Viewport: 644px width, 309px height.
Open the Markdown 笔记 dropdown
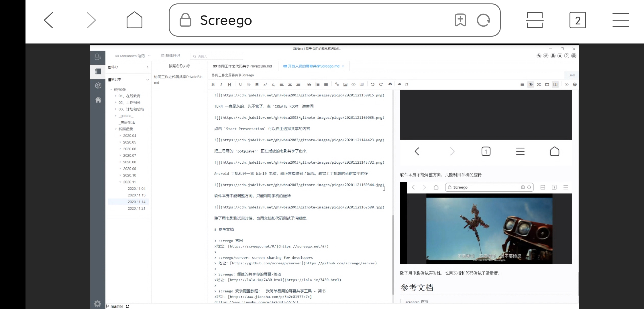133,56
